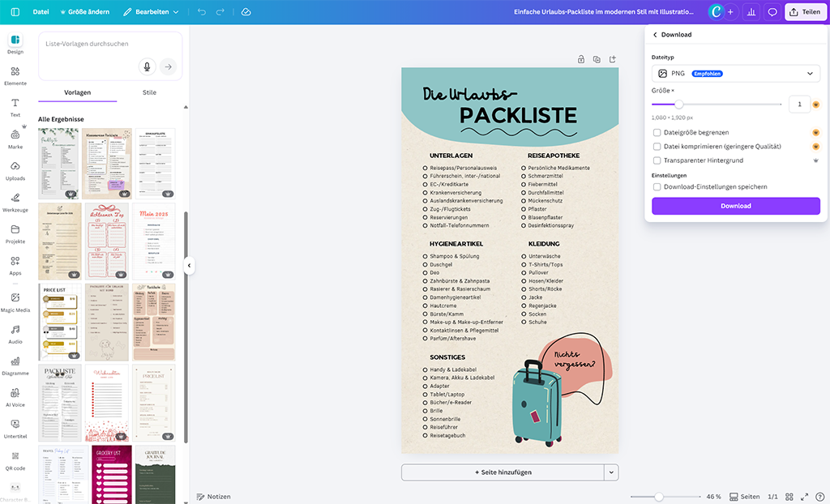Image resolution: width=830 pixels, height=504 pixels.
Task: Open the Apps panel
Action: coord(15,266)
